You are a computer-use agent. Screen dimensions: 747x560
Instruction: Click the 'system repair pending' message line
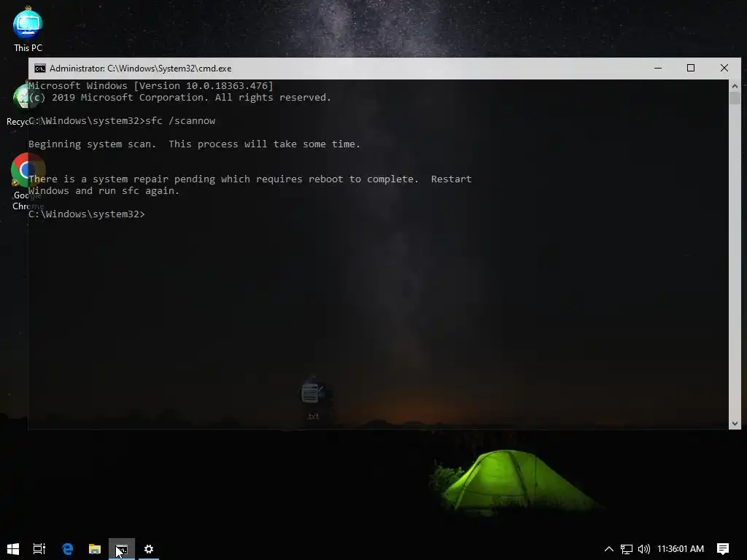pos(250,179)
